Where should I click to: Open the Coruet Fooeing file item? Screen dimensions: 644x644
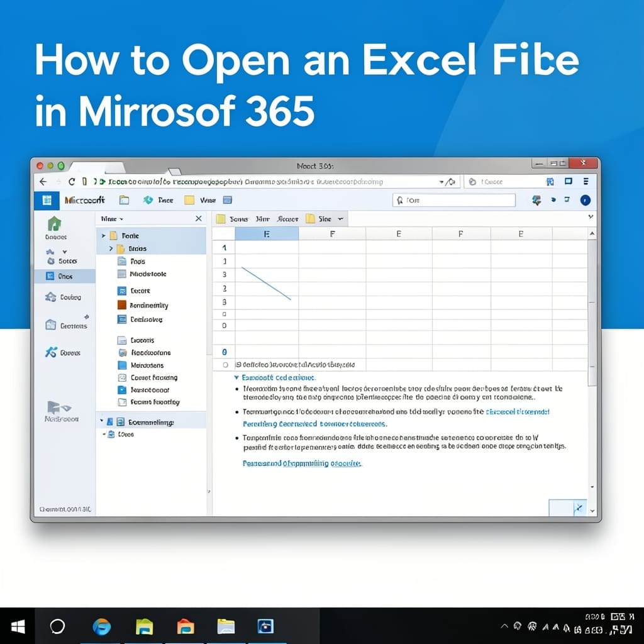pyautogui.click(x=147, y=377)
